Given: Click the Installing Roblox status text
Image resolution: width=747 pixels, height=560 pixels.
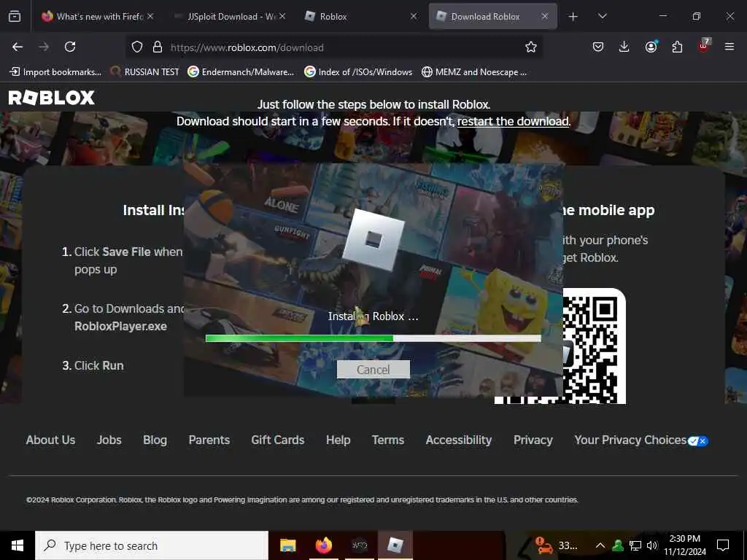Looking at the screenshot, I should (373, 316).
